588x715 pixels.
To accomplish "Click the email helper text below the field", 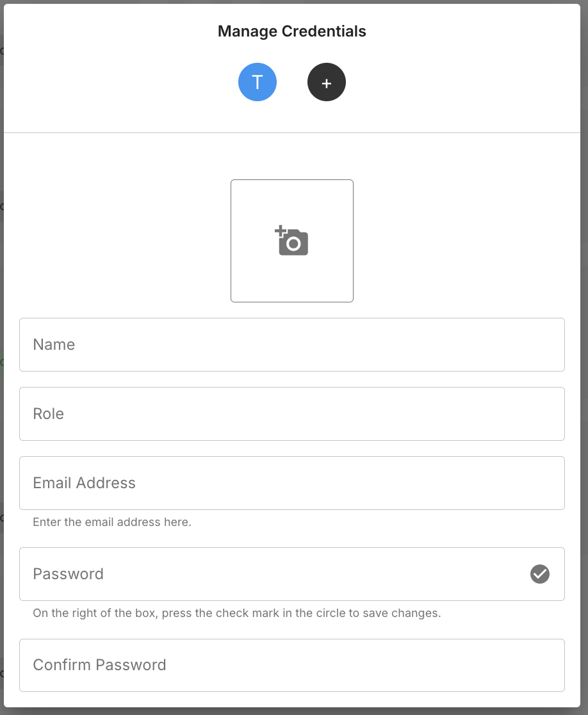I will pos(111,522).
